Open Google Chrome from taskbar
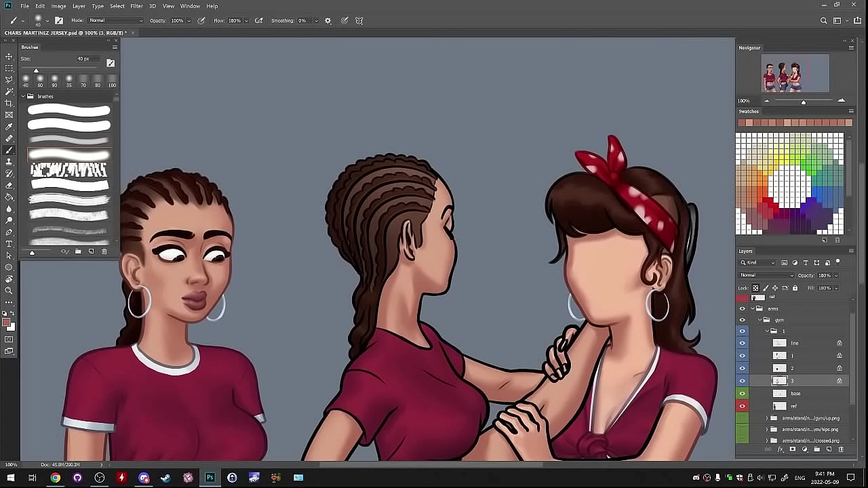Screen dimensions: 868x488 click(56, 478)
